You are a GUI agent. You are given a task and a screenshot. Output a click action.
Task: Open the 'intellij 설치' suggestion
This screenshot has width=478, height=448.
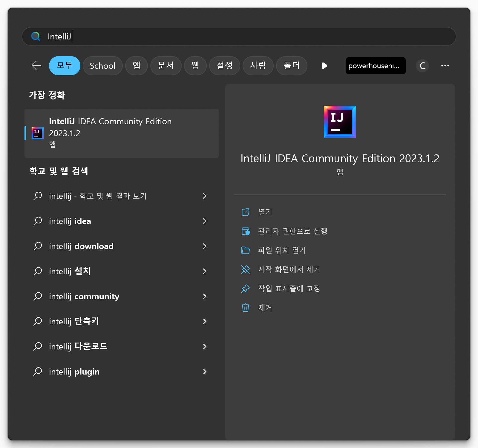(122, 271)
